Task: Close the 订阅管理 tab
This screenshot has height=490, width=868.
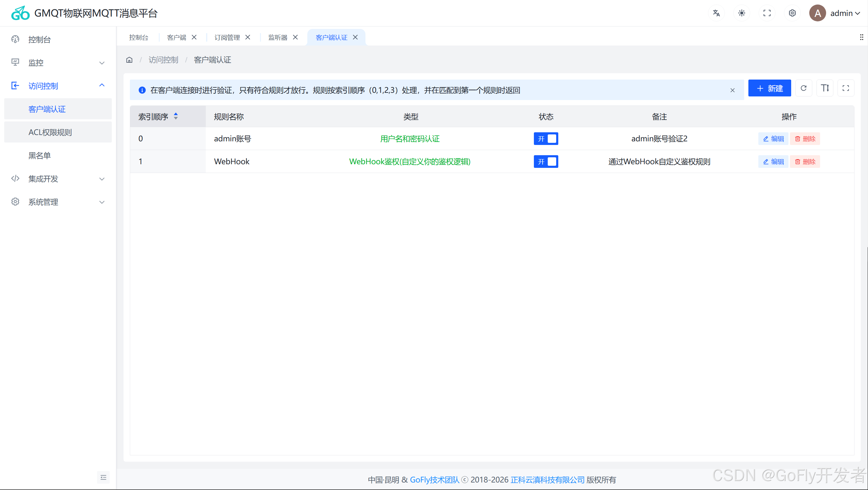Action: coord(248,37)
